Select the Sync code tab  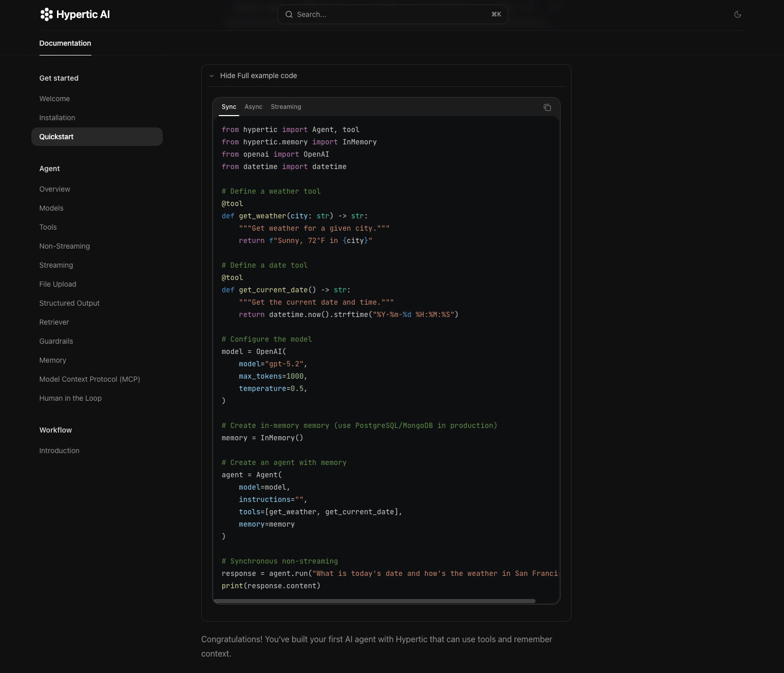[229, 107]
